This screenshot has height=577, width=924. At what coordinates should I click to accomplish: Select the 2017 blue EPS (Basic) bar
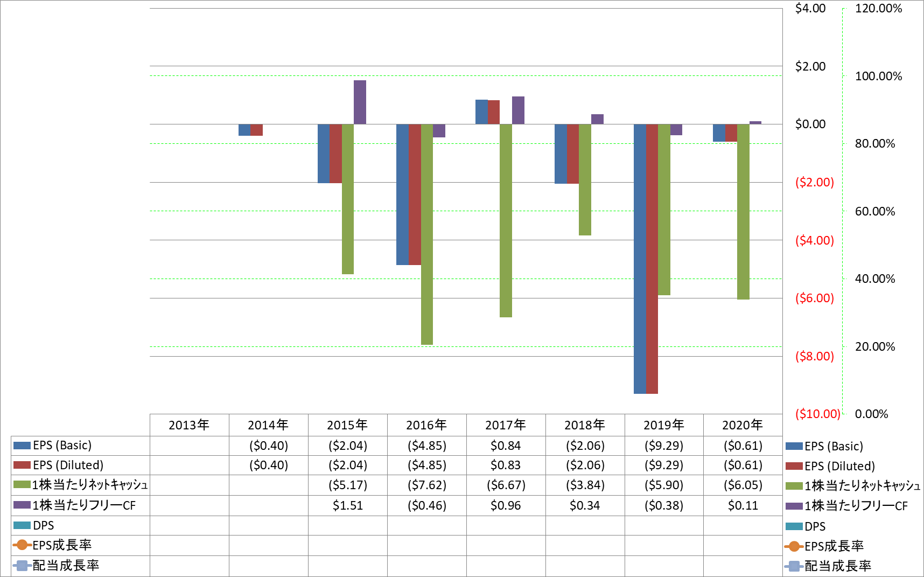(481, 112)
